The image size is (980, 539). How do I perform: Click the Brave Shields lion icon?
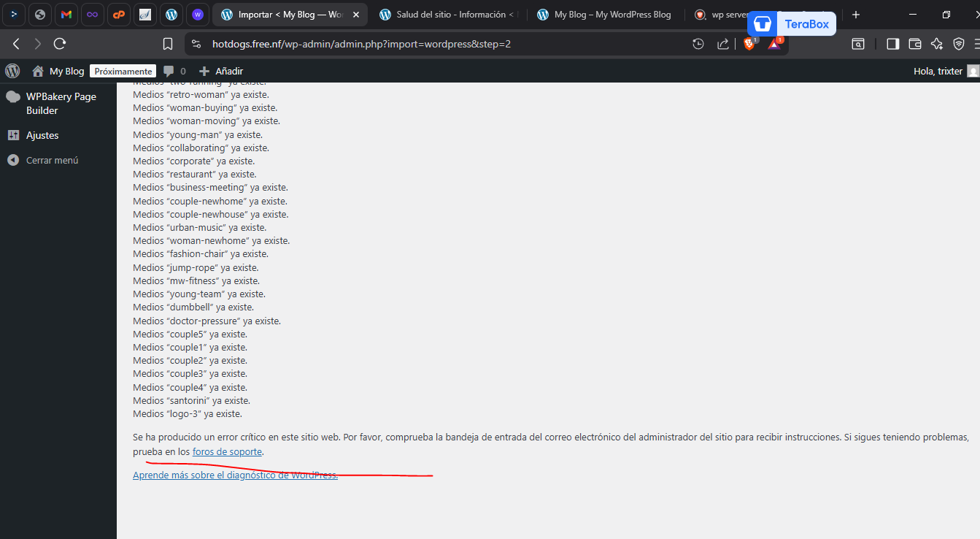749,44
